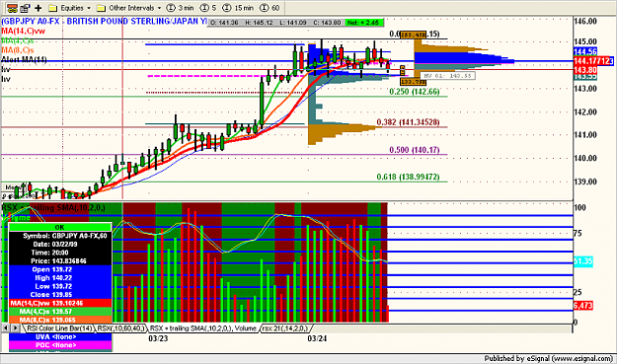Screen dimensions: 617x364
Task: Click the MA(4,C)s study label
Action: point(18,40)
